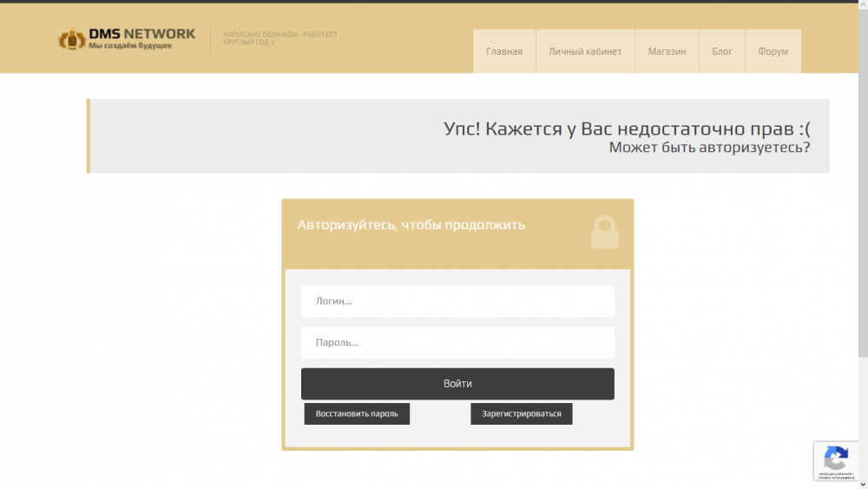Viewport: 868px width, 489px height.
Task: Click the scrollbar down arrow
Action: tap(863, 483)
